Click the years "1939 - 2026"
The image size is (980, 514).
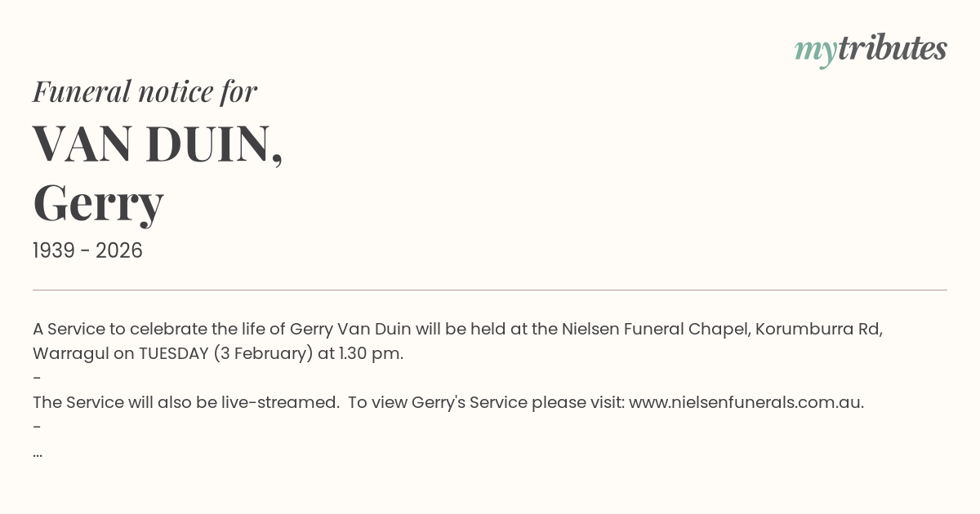point(87,251)
